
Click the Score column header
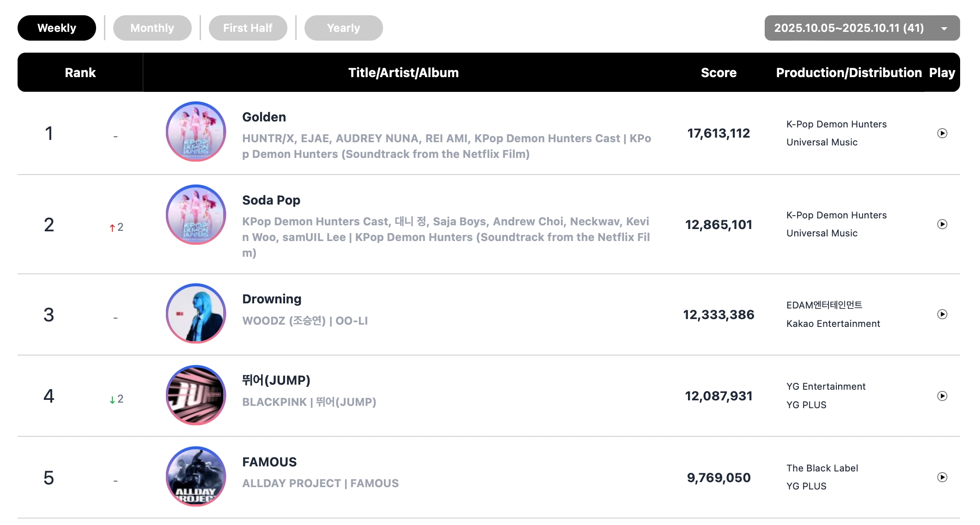coord(718,72)
